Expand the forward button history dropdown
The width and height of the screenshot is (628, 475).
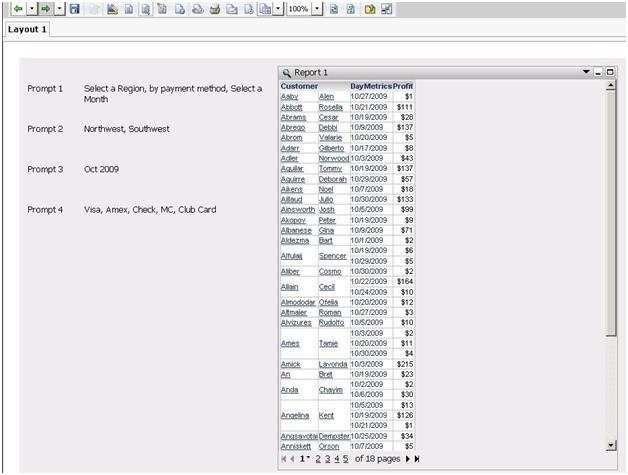(x=59, y=8)
